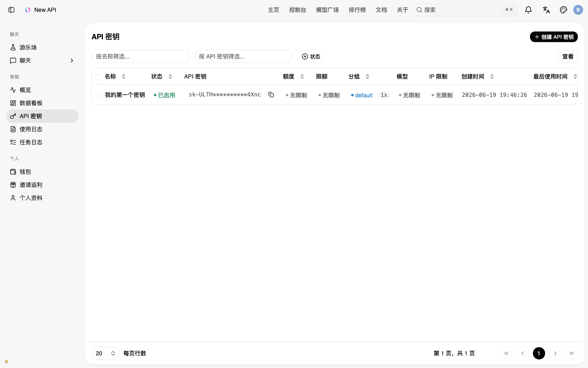Viewport: 588px width, 368px height.
Task: Open the notifications bell
Action: point(528,10)
